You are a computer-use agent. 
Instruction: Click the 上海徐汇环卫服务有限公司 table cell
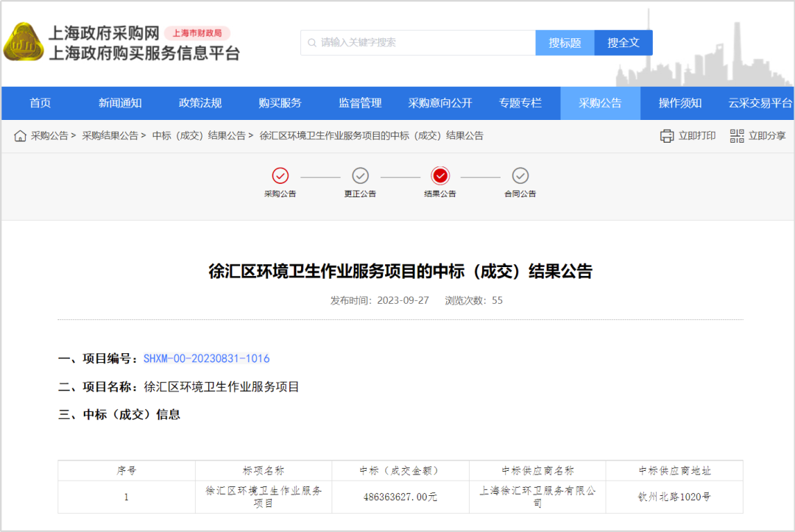537,496
